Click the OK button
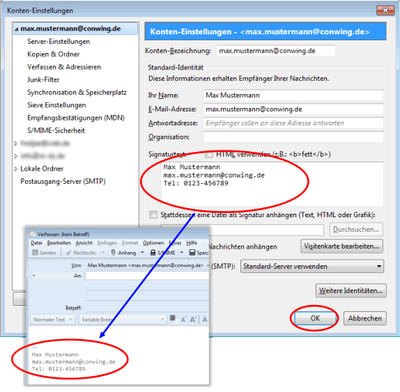This screenshot has height=392, width=400. click(315, 318)
